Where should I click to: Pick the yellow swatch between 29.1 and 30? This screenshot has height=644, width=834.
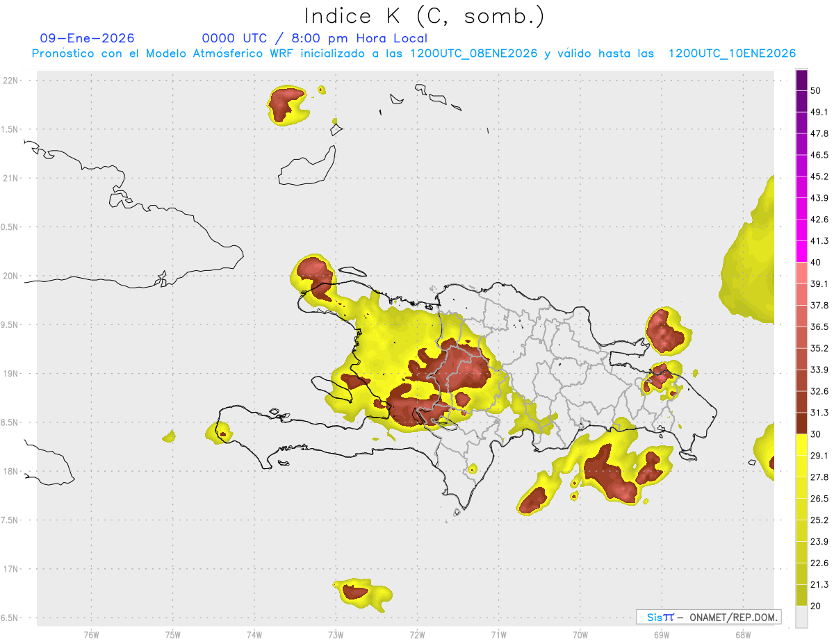tap(801, 445)
